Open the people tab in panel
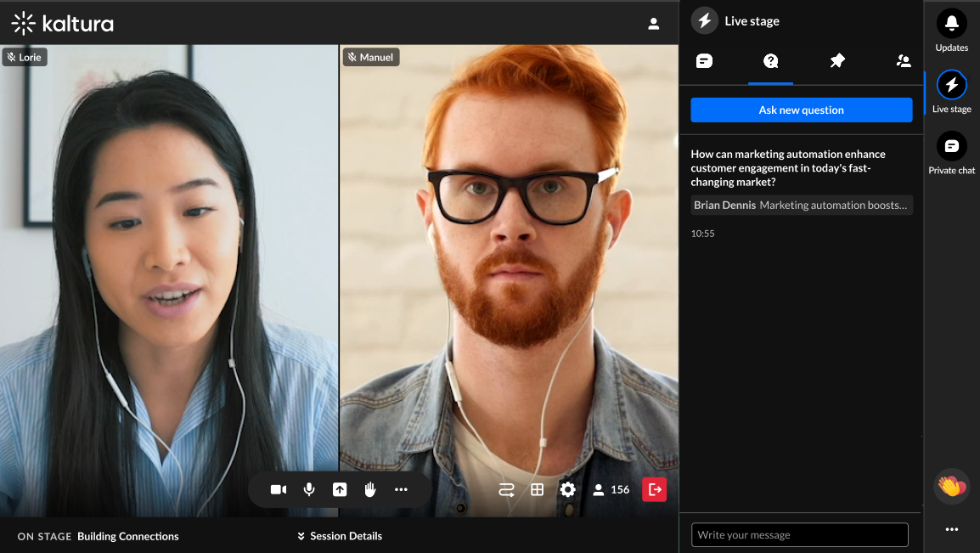Screen dimensions: 980x553 pos(903,60)
